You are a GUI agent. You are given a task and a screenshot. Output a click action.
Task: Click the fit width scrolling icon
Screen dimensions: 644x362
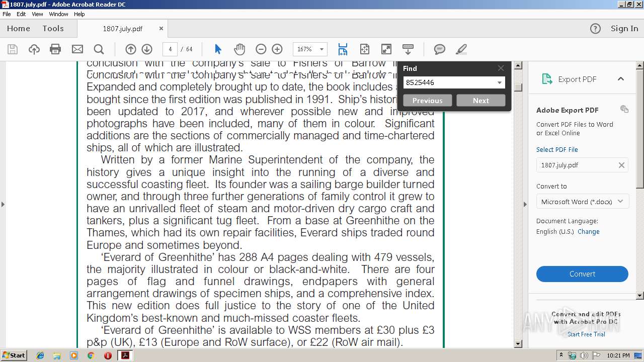(x=343, y=49)
